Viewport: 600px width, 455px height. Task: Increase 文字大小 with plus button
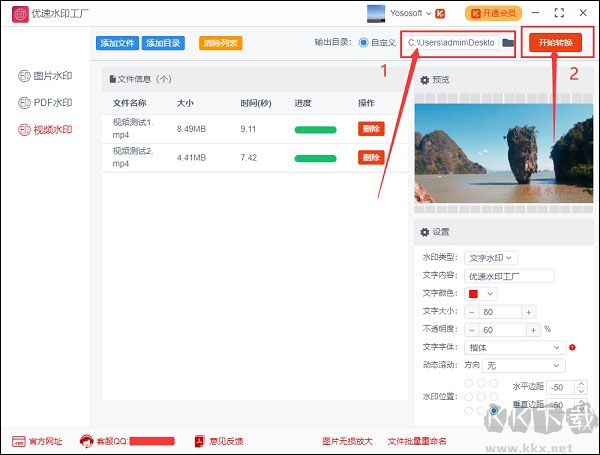click(528, 312)
